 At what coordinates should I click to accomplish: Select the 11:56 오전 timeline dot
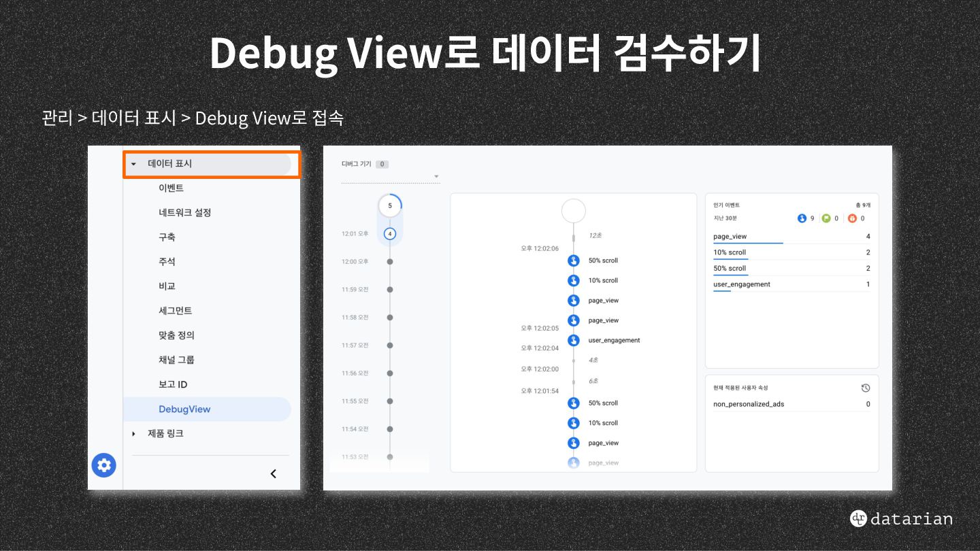(x=390, y=373)
